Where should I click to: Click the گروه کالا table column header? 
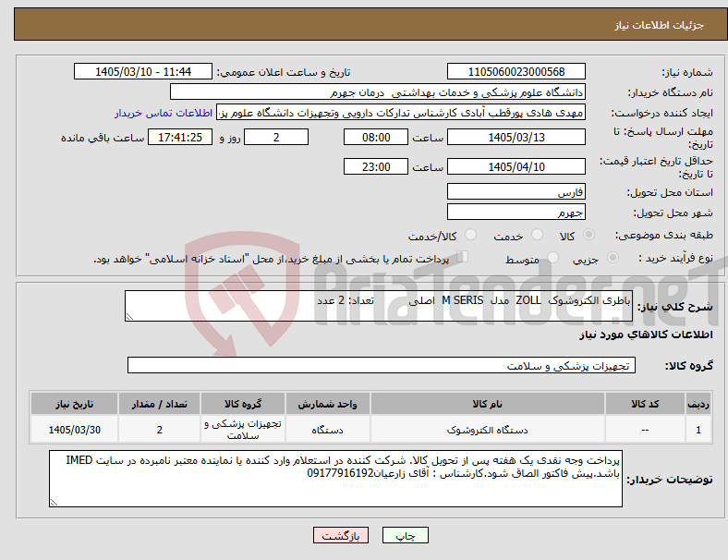coord(243,404)
